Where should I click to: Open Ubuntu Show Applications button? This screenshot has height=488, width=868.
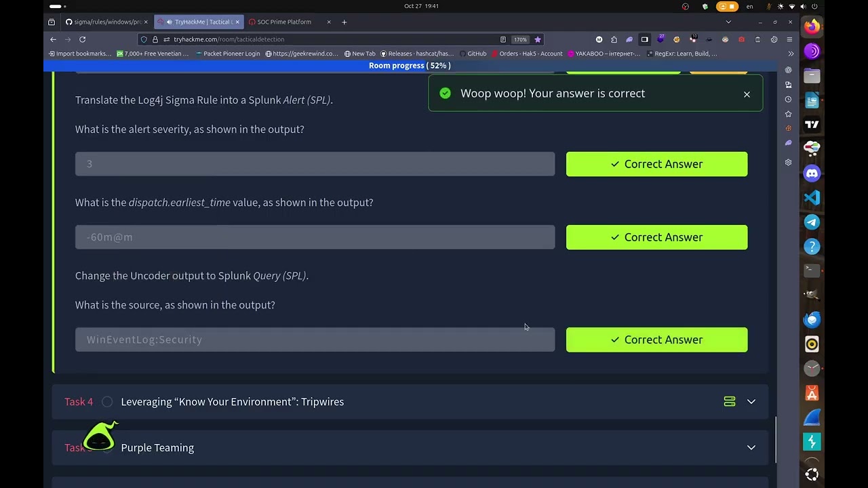click(812, 474)
